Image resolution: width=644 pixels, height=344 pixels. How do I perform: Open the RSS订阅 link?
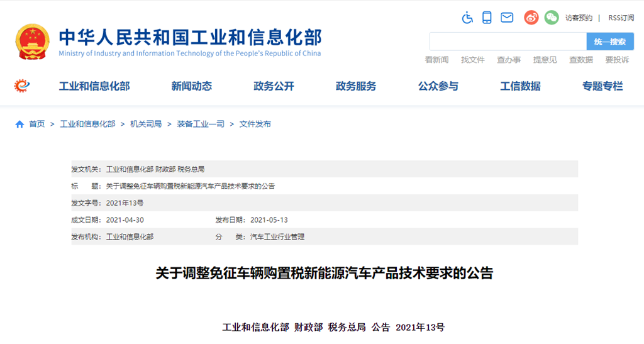(x=621, y=18)
